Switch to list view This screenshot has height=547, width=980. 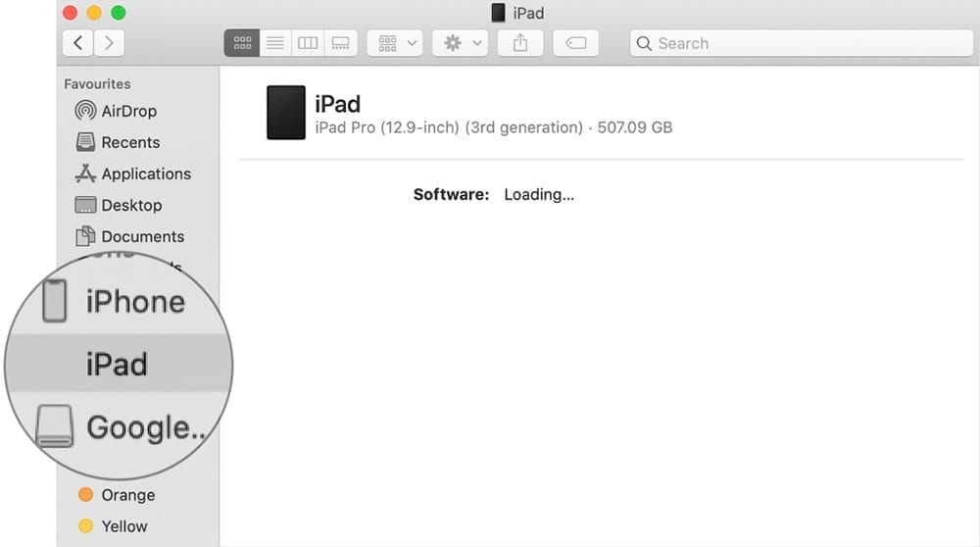(275, 43)
